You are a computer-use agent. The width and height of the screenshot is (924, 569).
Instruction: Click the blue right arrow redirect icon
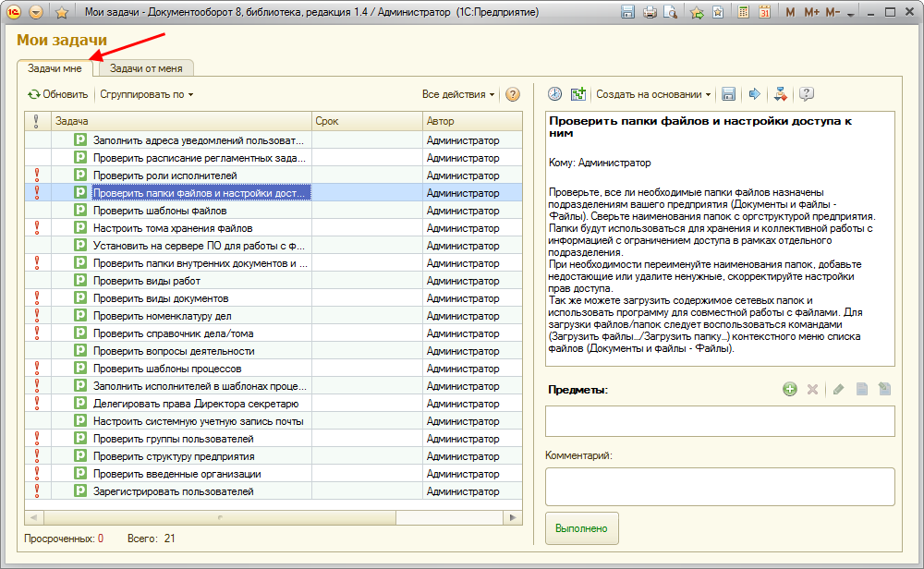[x=754, y=93]
